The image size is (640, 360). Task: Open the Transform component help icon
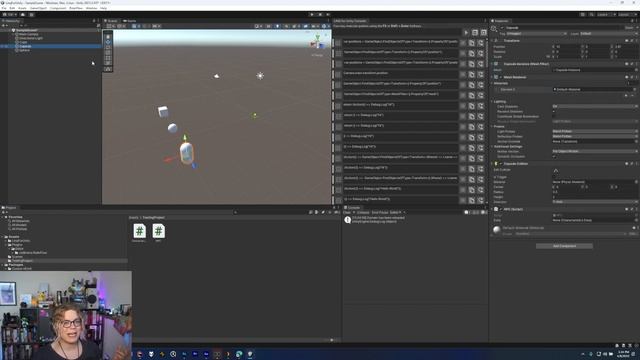click(627, 41)
